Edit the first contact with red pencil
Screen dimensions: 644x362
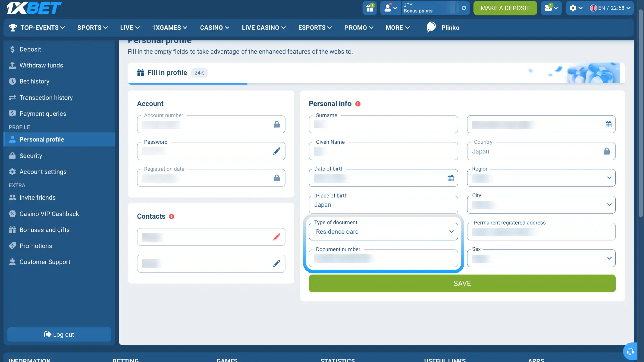click(x=277, y=237)
